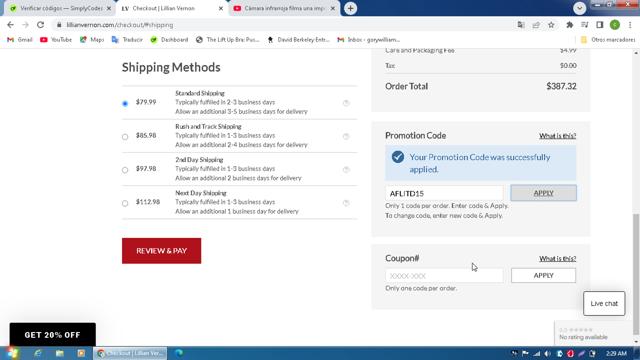
Task: Open a new browser tab
Action: point(350,8)
